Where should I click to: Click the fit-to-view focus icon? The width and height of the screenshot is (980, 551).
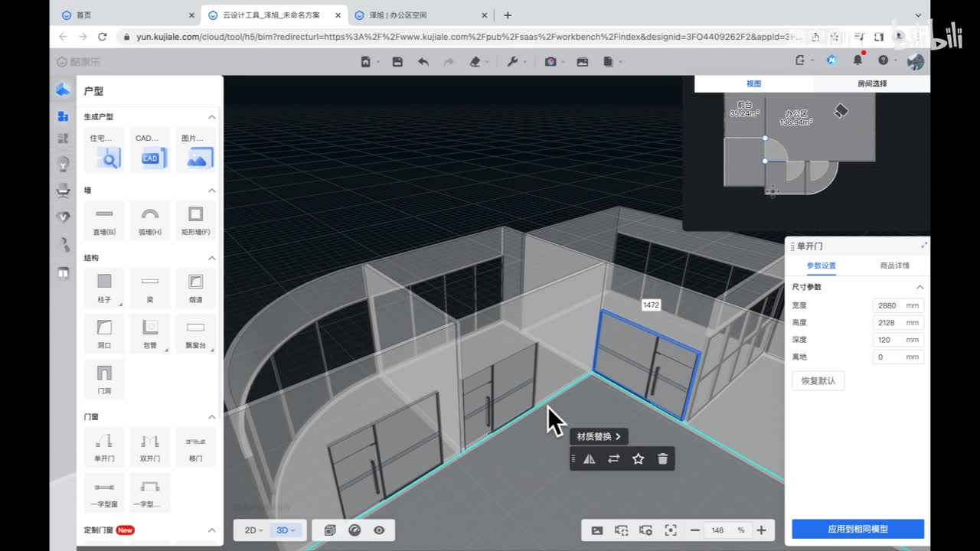(x=671, y=530)
